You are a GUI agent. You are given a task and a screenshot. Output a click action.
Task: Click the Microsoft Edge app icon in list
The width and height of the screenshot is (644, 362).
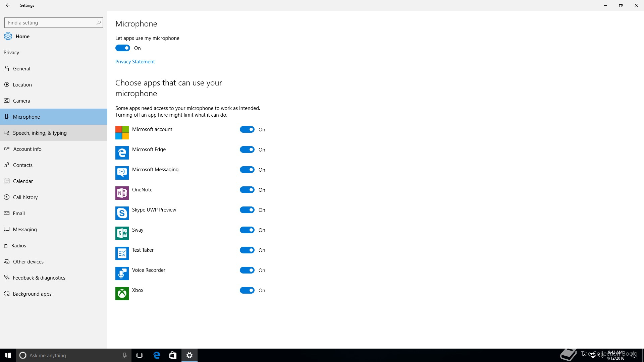(122, 153)
